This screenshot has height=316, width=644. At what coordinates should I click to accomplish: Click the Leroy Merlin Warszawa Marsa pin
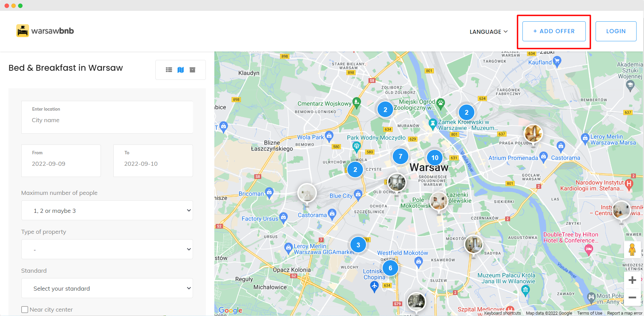[x=585, y=139]
